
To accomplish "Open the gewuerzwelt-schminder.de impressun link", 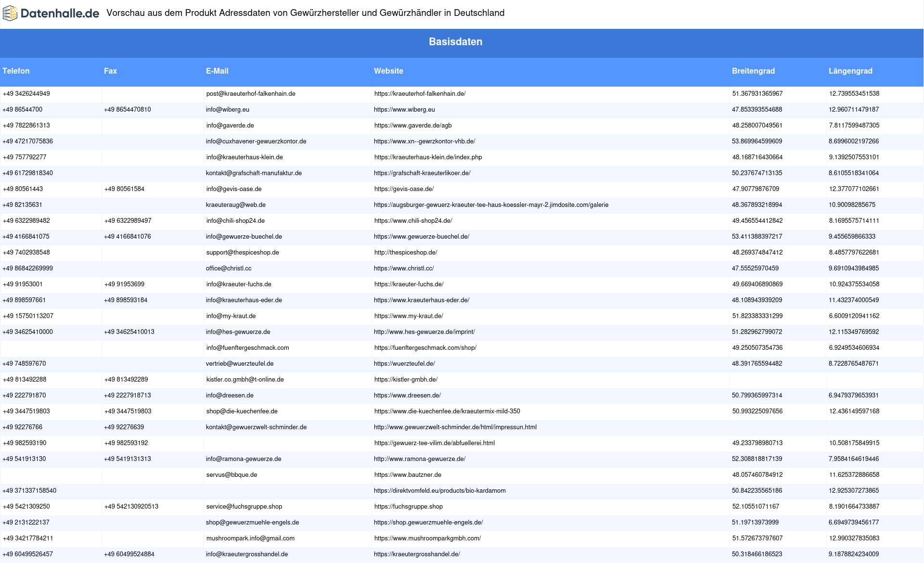I will [x=455, y=427].
